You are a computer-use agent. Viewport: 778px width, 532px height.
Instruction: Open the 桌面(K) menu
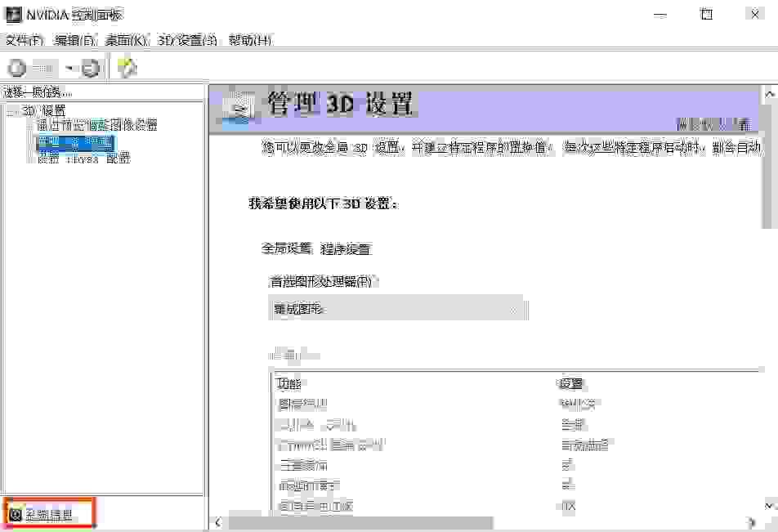click(x=126, y=40)
